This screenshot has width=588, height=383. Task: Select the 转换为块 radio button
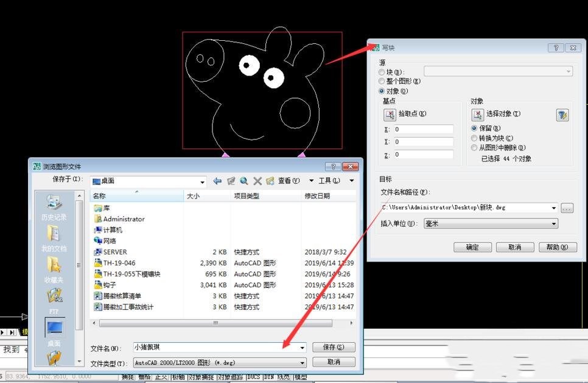pos(474,138)
